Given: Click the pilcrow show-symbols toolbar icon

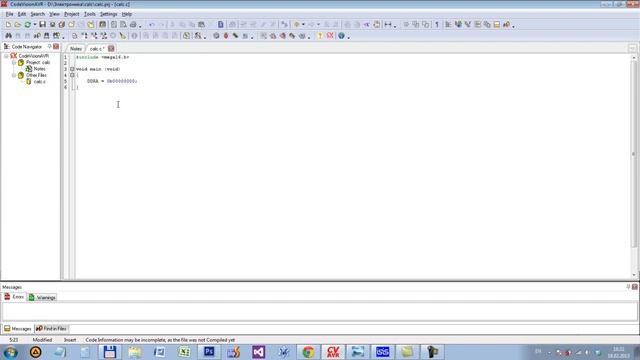Looking at the screenshot, I should [x=437, y=25].
